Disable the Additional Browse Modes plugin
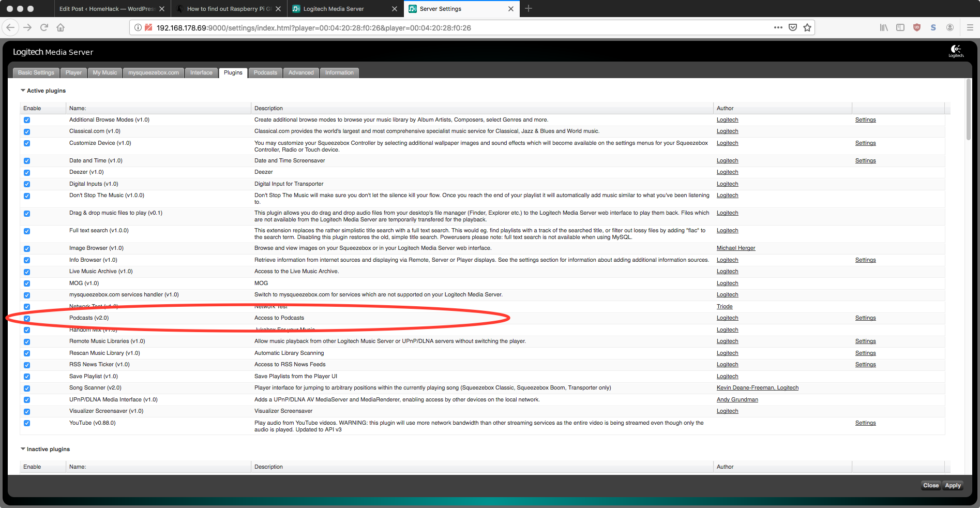The height and width of the screenshot is (508, 980). [x=27, y=120]
